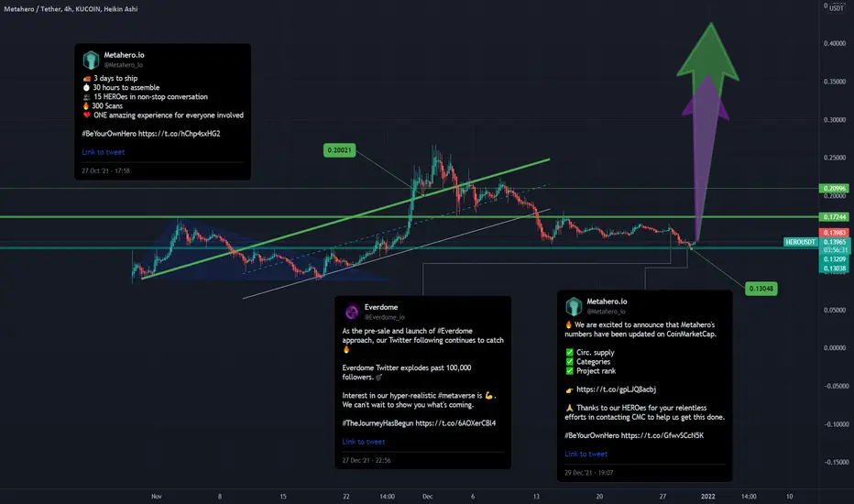Open the https://t.co/gpLJQ8acbj link text
The image size is (854, 504).
[616, 389]
